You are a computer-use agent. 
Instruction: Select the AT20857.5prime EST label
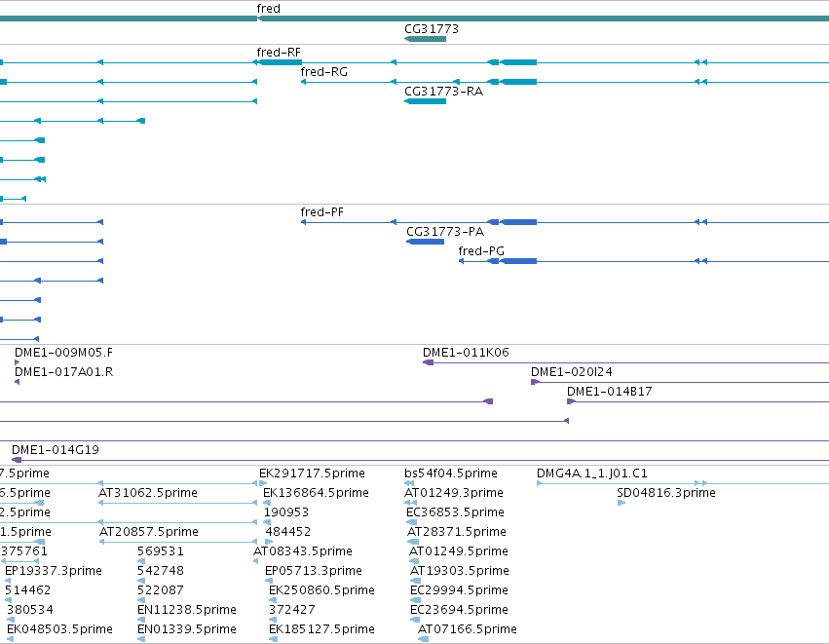click(x=149, y=532)
